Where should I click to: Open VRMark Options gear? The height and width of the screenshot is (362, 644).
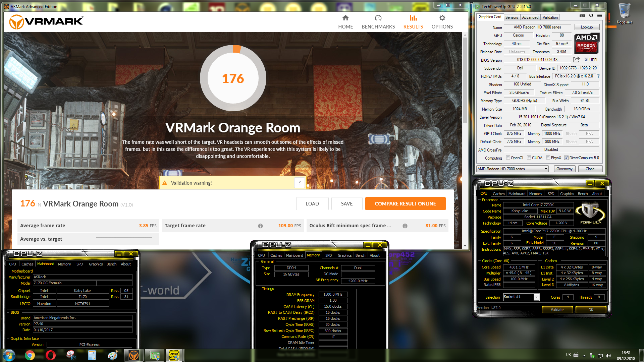point(442,22)
